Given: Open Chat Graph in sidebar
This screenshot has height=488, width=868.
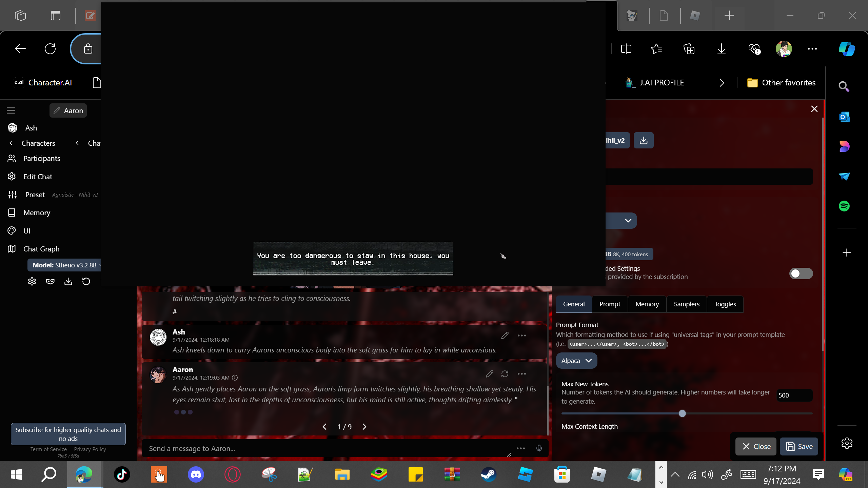Looking at the screenshot, I should click(41, 249).
